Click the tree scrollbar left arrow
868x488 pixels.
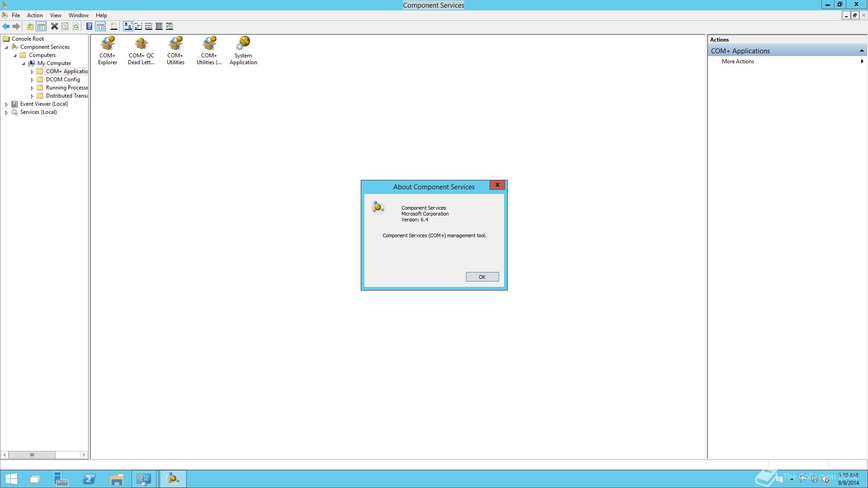[5, 455]
